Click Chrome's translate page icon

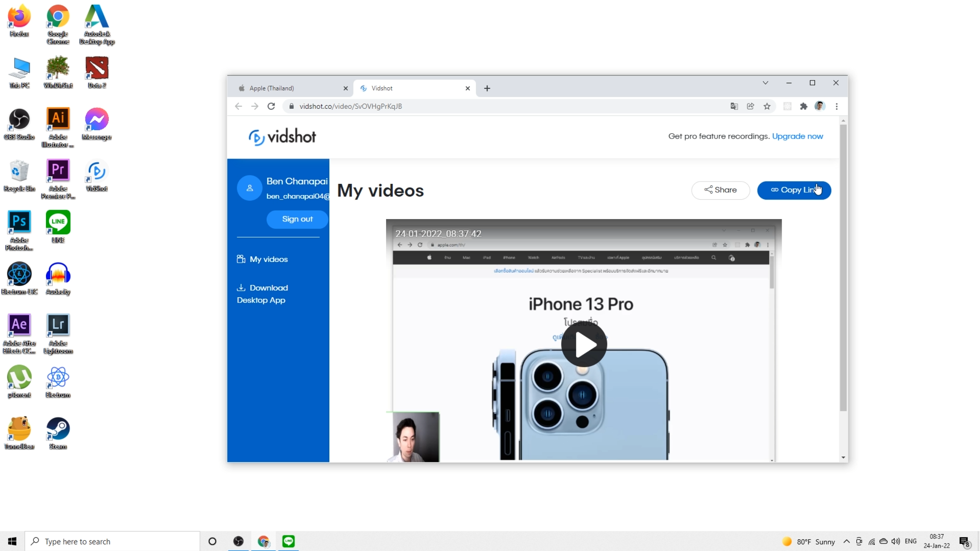tap(734, 106)
